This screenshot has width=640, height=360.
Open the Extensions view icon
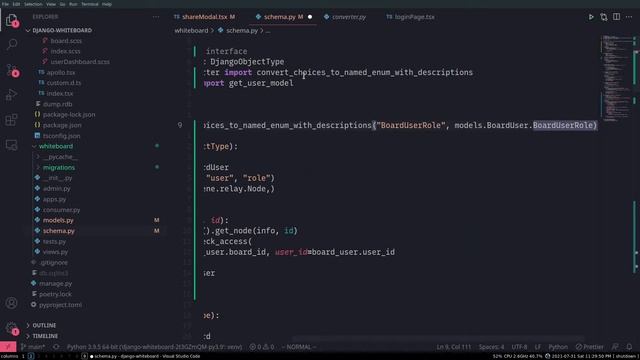pyautogui.click(x=11, y=120)
